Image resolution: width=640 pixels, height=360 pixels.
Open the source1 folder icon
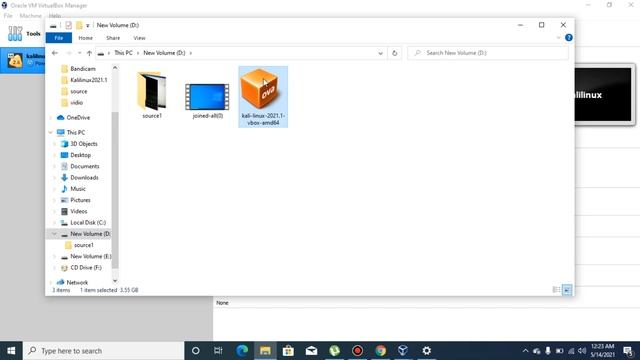[x=152, y=91]
